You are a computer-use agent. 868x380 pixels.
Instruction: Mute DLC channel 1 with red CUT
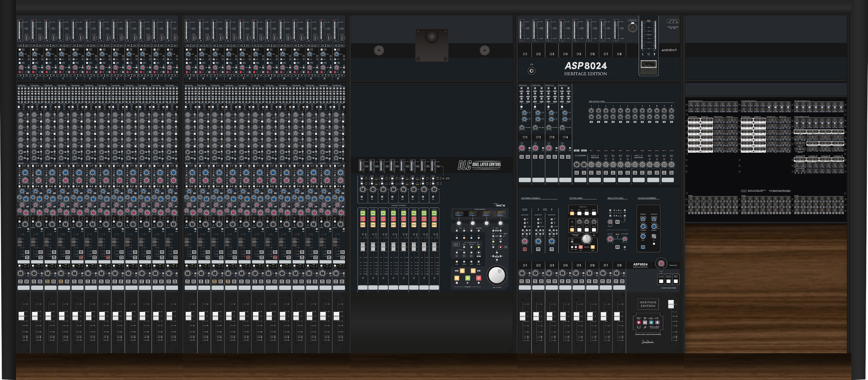pos(363,219)
